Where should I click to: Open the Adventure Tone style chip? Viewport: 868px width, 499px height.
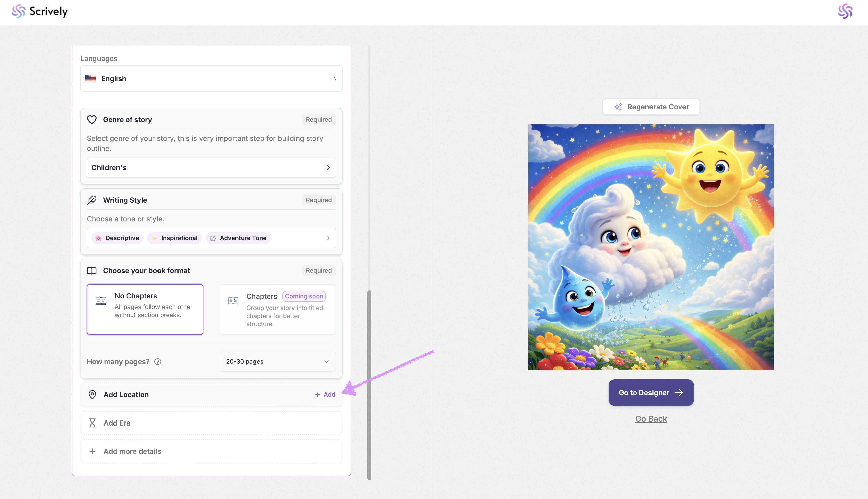point(238,238)
